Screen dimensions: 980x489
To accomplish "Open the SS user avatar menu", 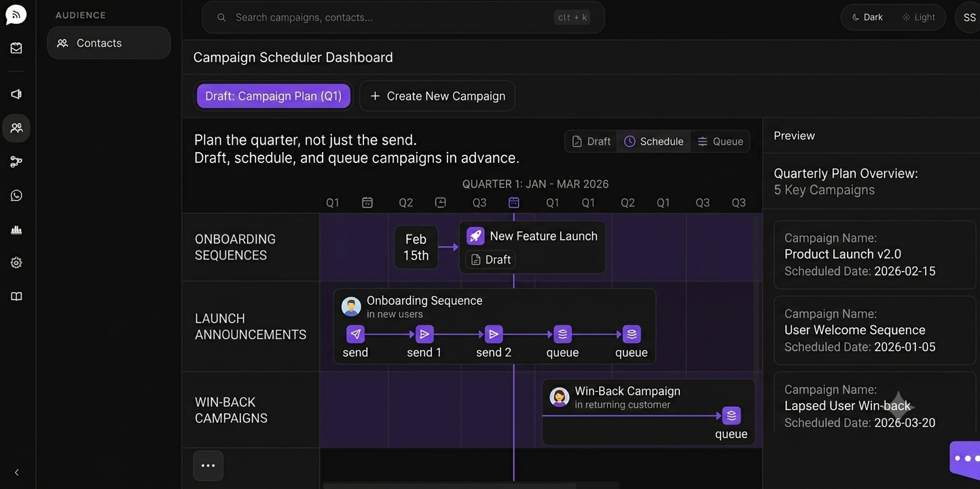I will click(969, 18).
